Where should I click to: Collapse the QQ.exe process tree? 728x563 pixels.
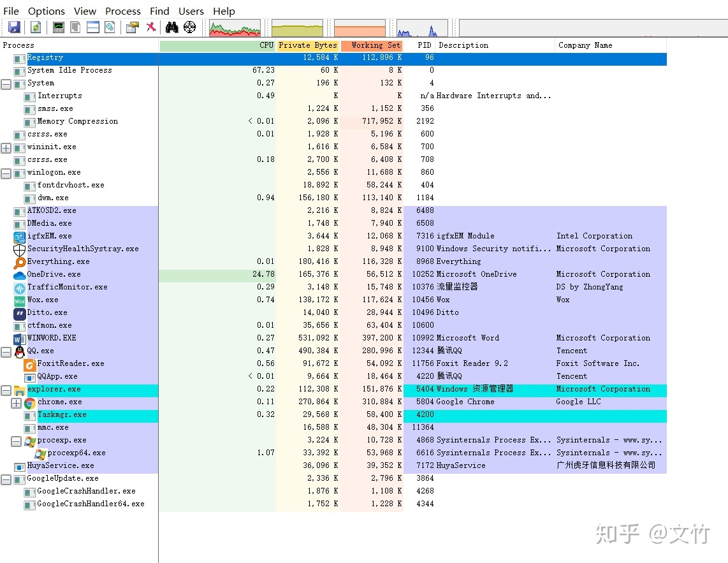click(6, 352)
